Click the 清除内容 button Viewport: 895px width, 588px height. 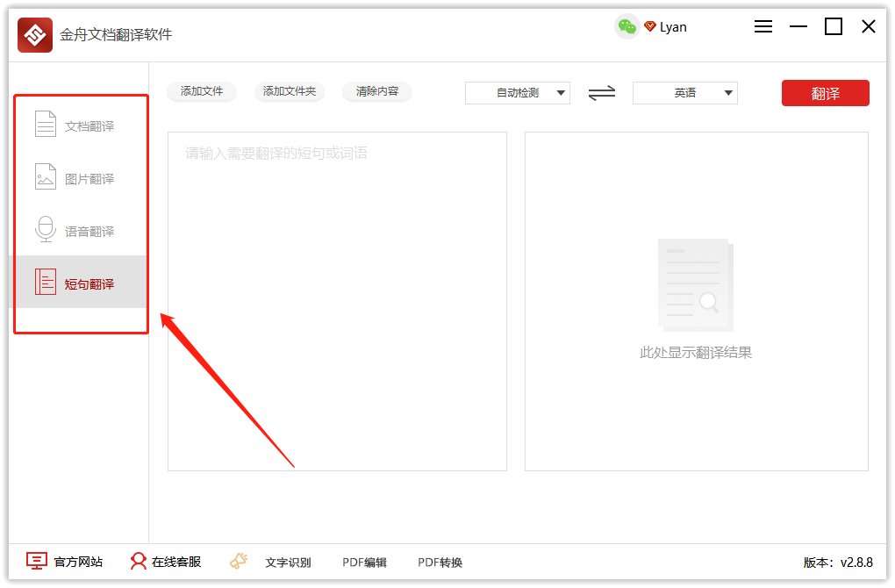pyautogui.click(x=376, y=91)
